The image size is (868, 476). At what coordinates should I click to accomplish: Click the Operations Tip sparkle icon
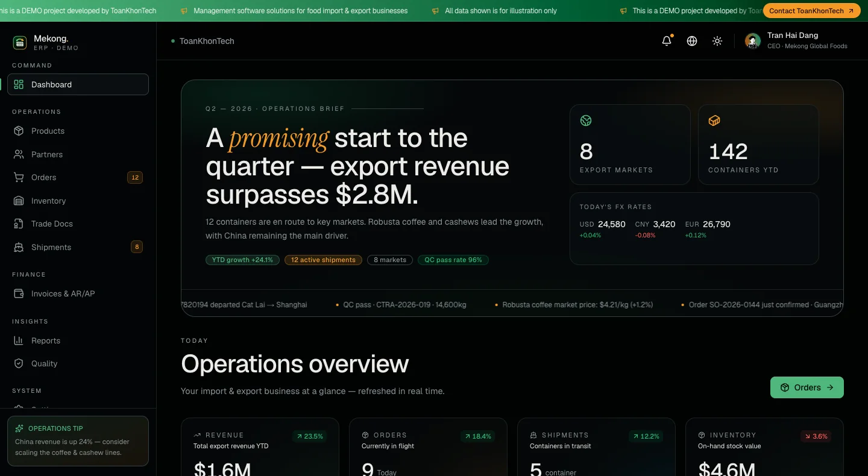19,428
